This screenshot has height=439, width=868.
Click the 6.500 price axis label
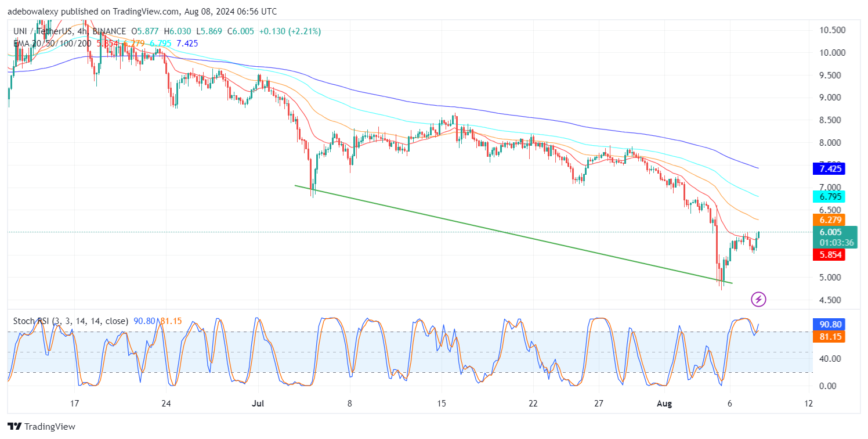click(831, 210)
